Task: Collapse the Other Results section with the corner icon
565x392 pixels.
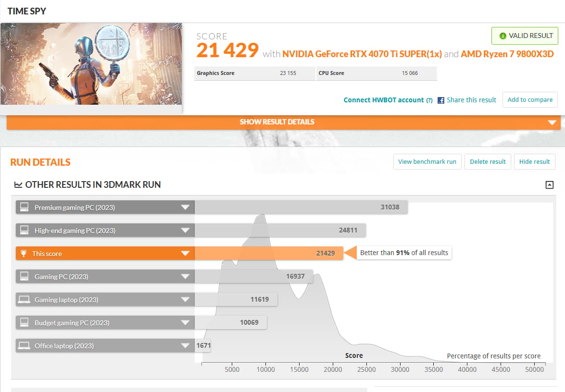Action: (x=549, y=184)
